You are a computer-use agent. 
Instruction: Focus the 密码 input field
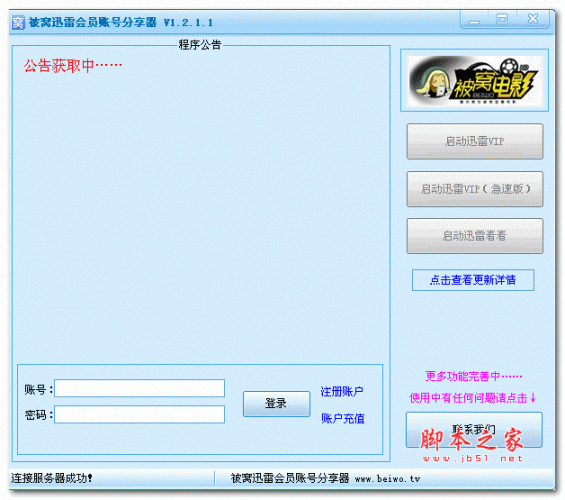139,414
